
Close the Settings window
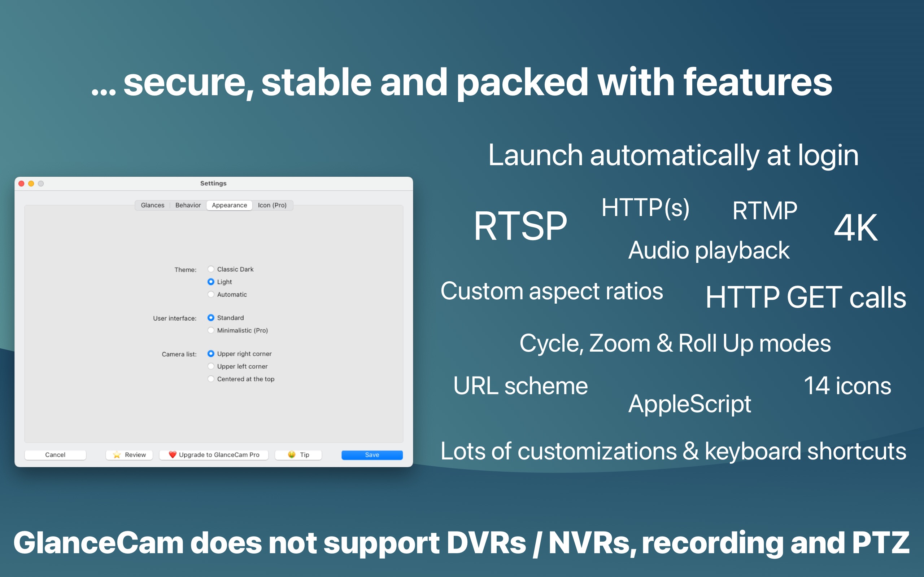[22, 184]
